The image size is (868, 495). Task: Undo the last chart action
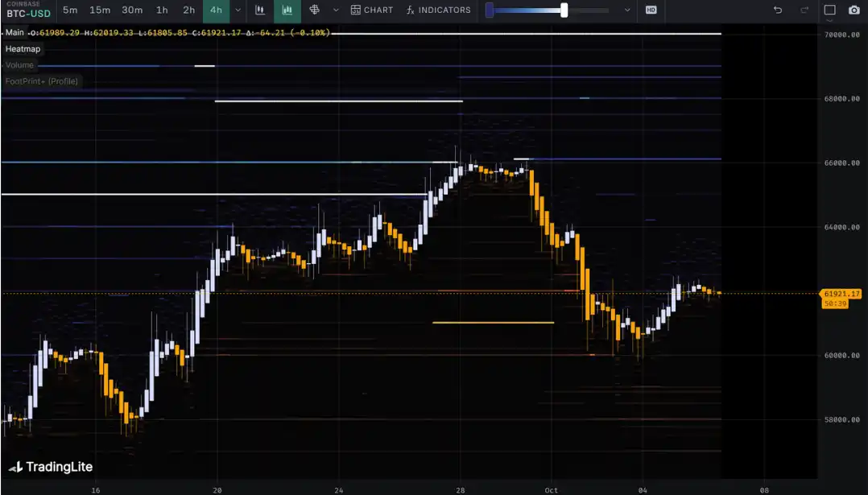[x=777, y=10]
